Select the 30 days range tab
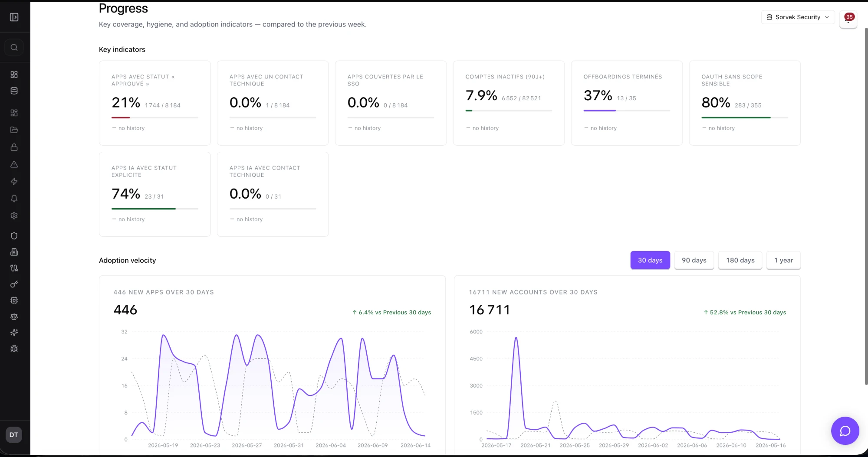The width and height of the screenshot is (868, 457). (650, 260)
